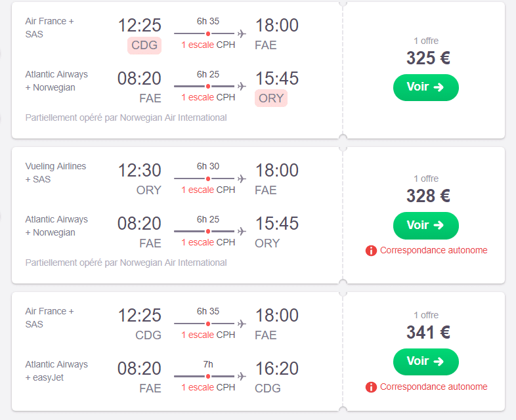Click 'Correspondance autonome' under 341 € price
The image size is (516, 420).
tap(433, 387)
